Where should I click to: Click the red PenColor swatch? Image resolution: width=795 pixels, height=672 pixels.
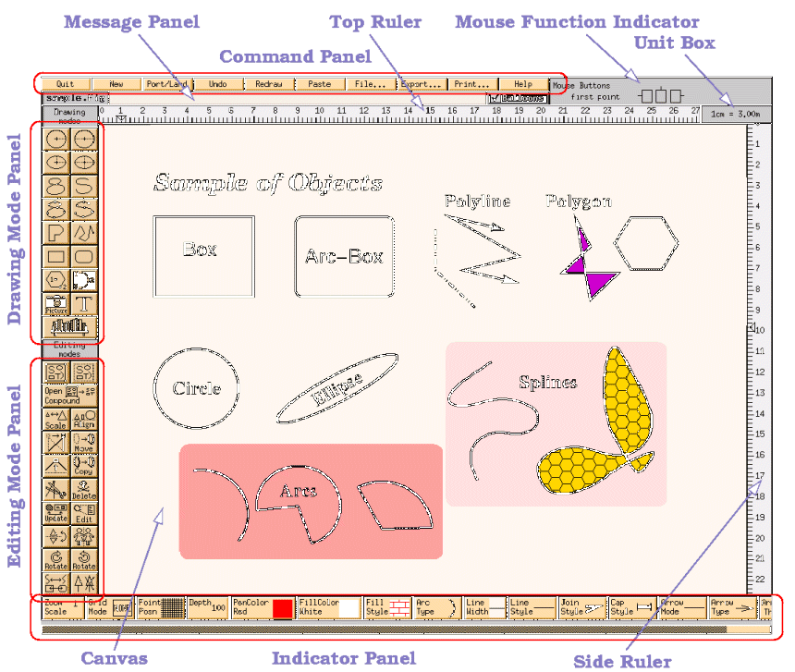pyautogui.click(x=283, y=608)
